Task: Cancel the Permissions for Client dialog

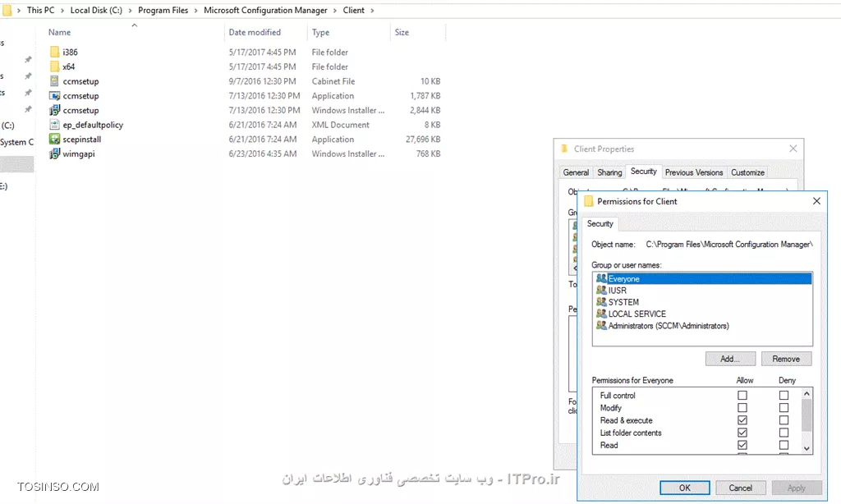Action: click(740, 488)
